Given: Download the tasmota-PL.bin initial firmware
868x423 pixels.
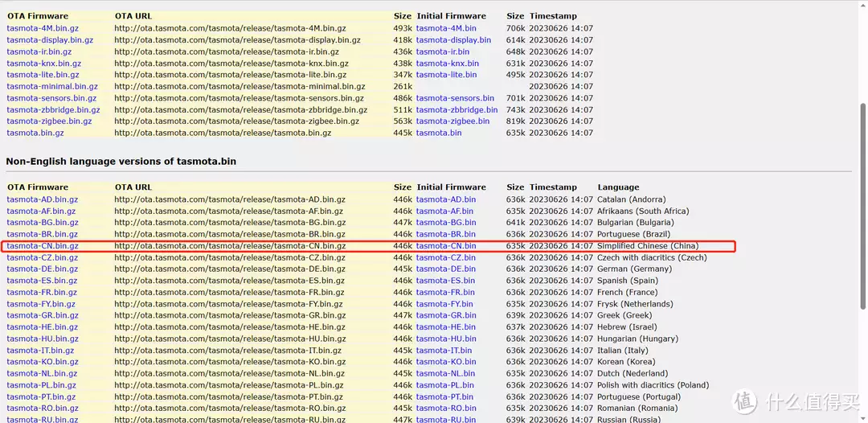Looking at the screenshot, I should click(x=445, y=385).
